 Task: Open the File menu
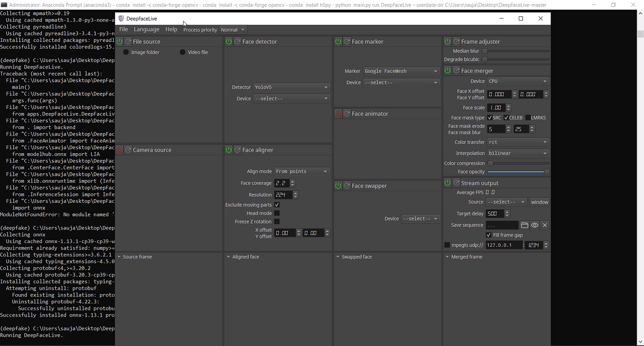pyautogui.click(x=124, y=29)
